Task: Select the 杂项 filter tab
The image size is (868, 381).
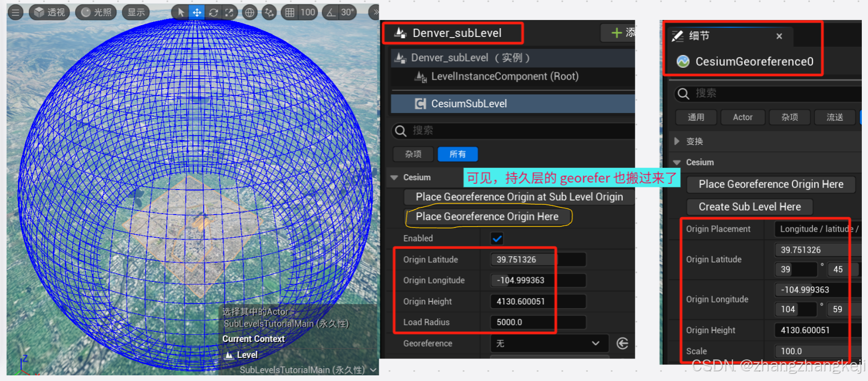Action: 413,154
